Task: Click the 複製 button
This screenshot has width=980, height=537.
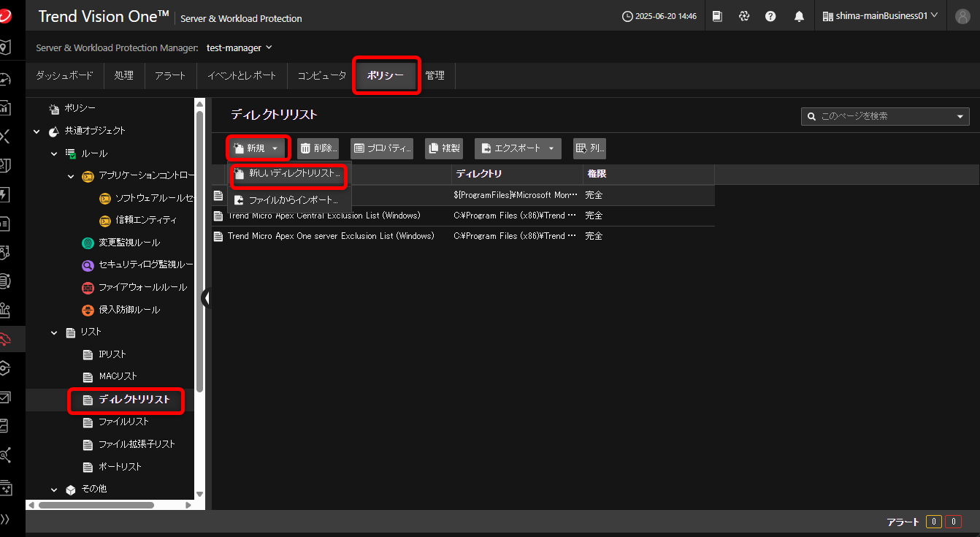Action: point(444,148)
